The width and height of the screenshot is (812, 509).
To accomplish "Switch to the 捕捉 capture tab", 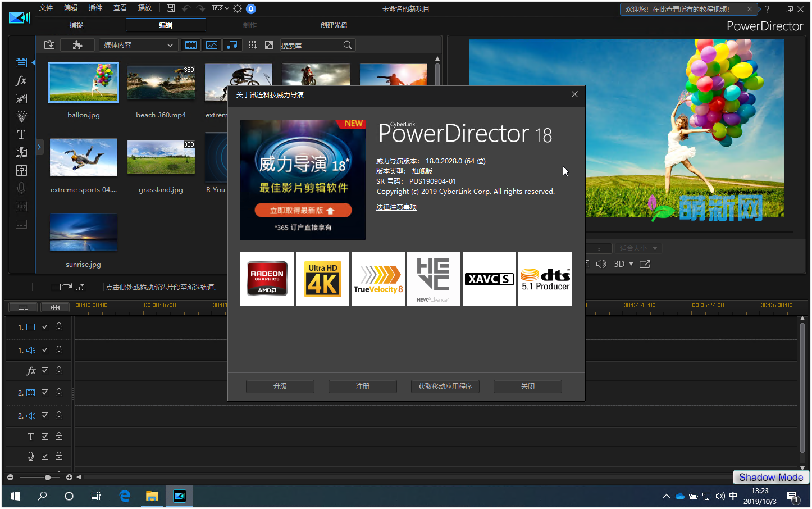I will click(x=76, y=25).
